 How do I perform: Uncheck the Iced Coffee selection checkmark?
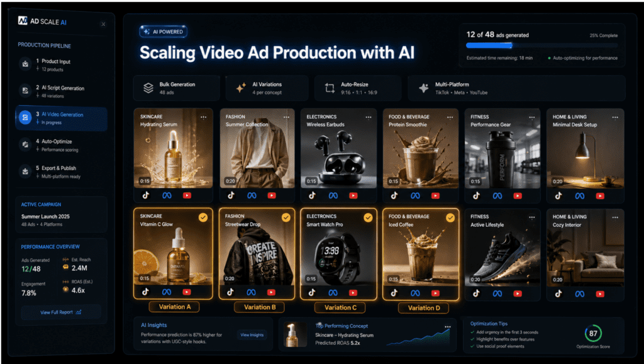point(450,217)
